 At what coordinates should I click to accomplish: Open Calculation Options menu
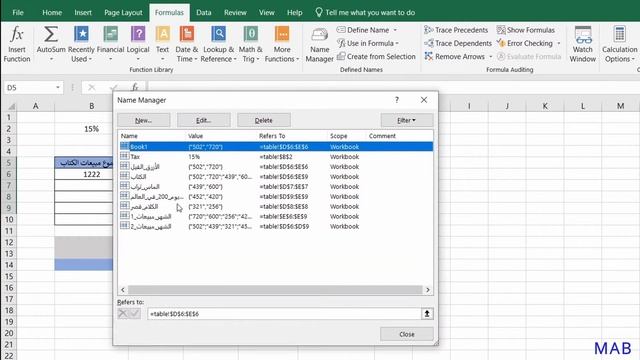pyautogui.click(x=619, y=44)
